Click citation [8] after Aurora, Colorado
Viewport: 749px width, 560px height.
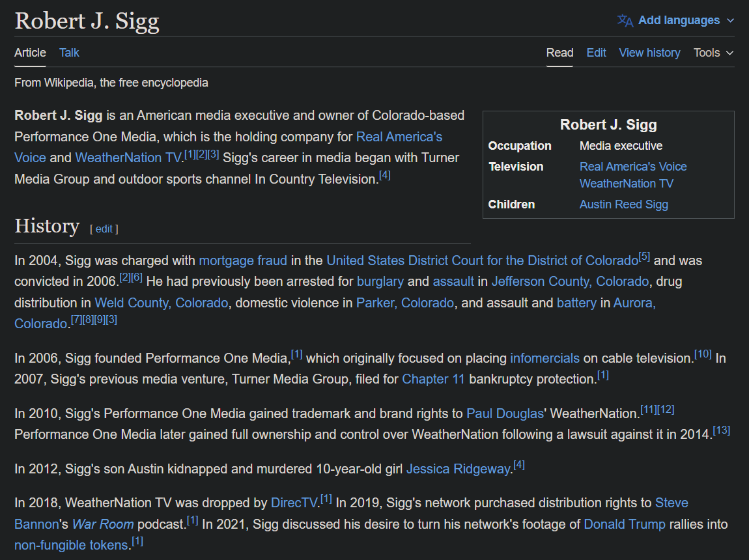88,319
